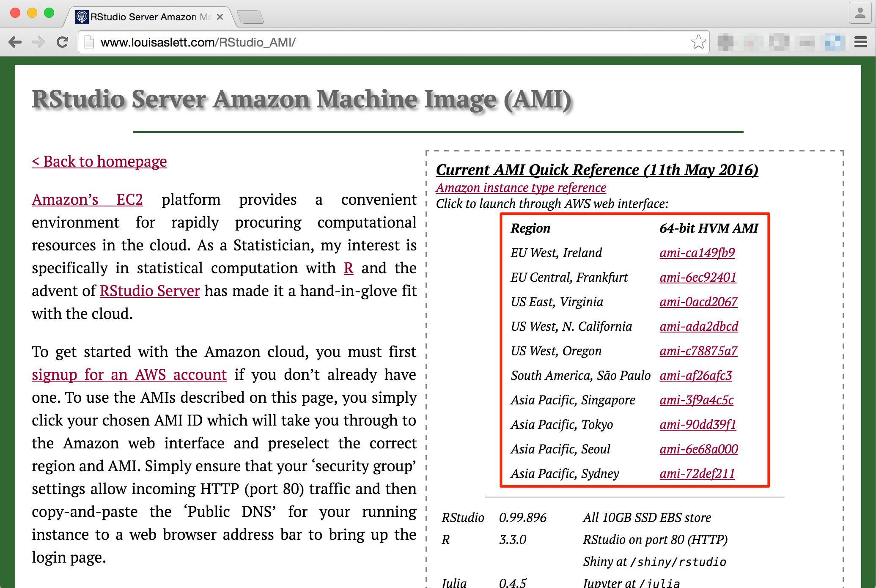
Task: Click the R version '3.3.0' text
Action: coord(513,540)
